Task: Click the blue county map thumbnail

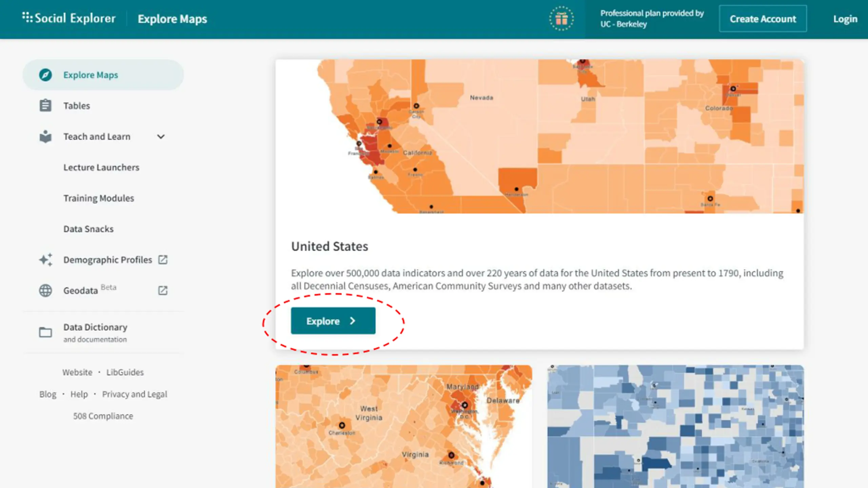Action: 675,426
